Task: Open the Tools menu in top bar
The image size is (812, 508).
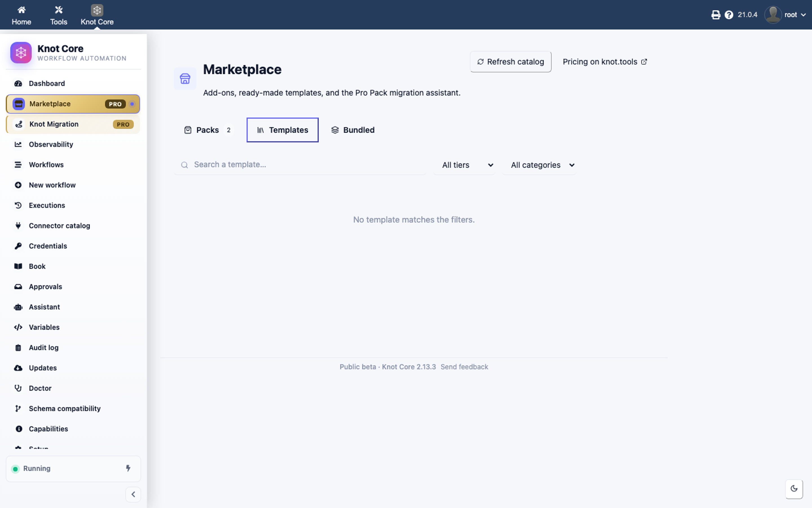Action: [59, 15]
